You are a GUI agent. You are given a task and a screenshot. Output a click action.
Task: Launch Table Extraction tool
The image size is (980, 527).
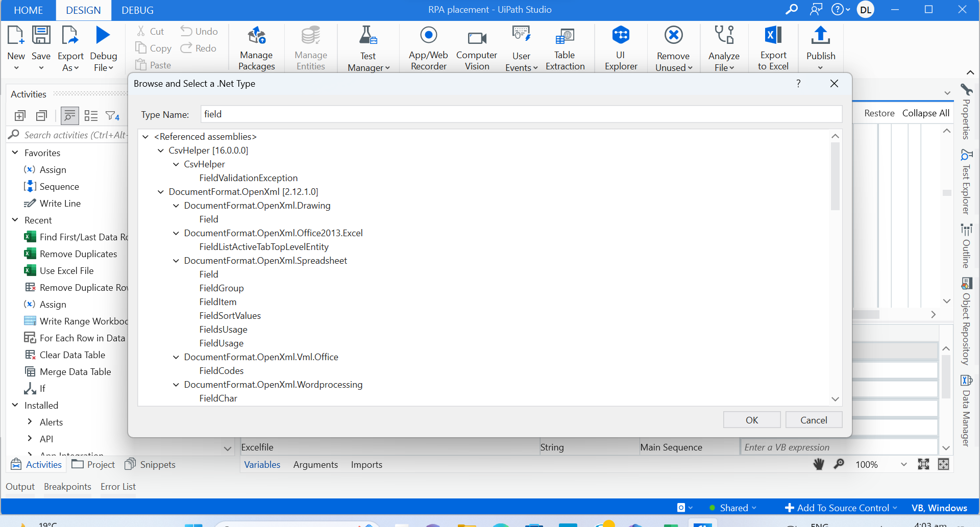pos(565,47)
